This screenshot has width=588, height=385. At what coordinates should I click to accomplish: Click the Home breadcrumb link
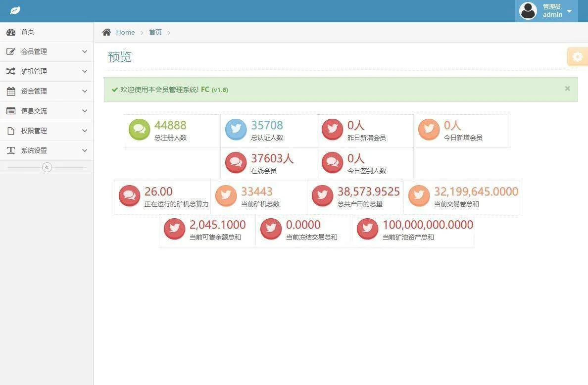click(125, 32)
